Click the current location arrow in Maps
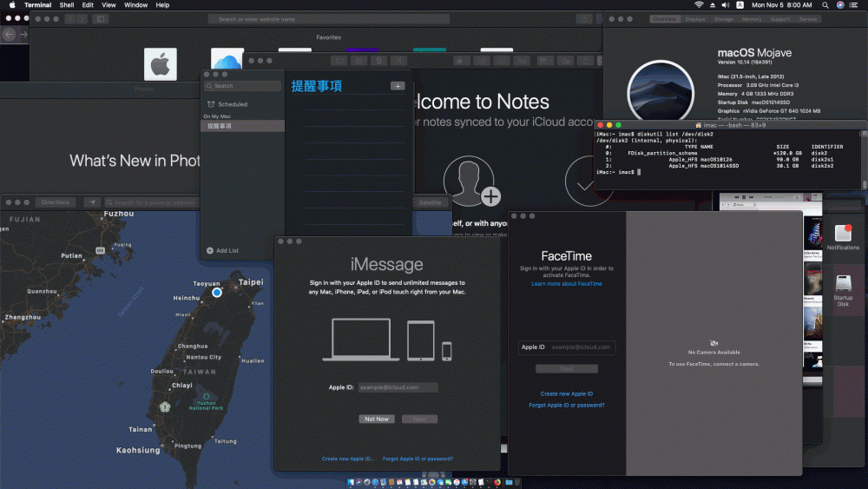Image resolution: width=868 pixels, height=489 pixels. (x=92, y=202)
